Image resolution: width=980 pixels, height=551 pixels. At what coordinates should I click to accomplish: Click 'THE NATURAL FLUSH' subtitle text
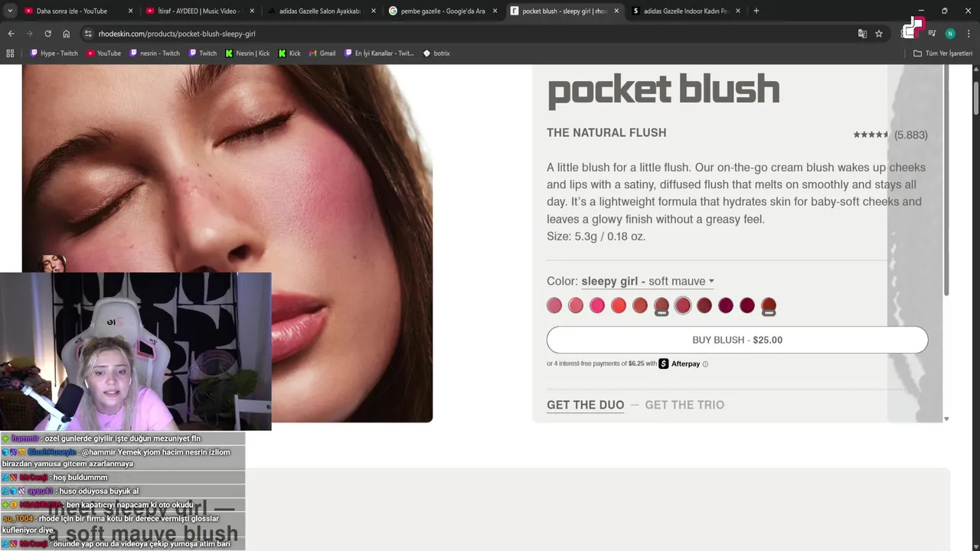[x=606, y=132]
